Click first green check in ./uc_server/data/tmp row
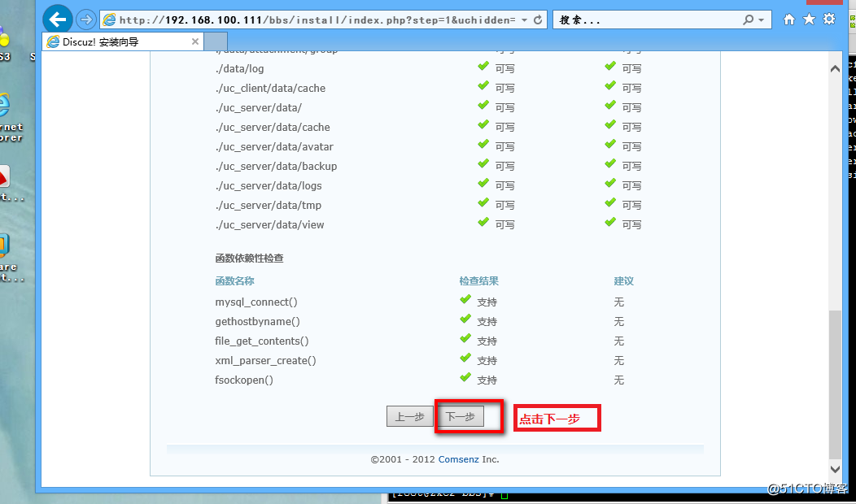The width and height of the screenshot is (856, 504). [483, 203]
